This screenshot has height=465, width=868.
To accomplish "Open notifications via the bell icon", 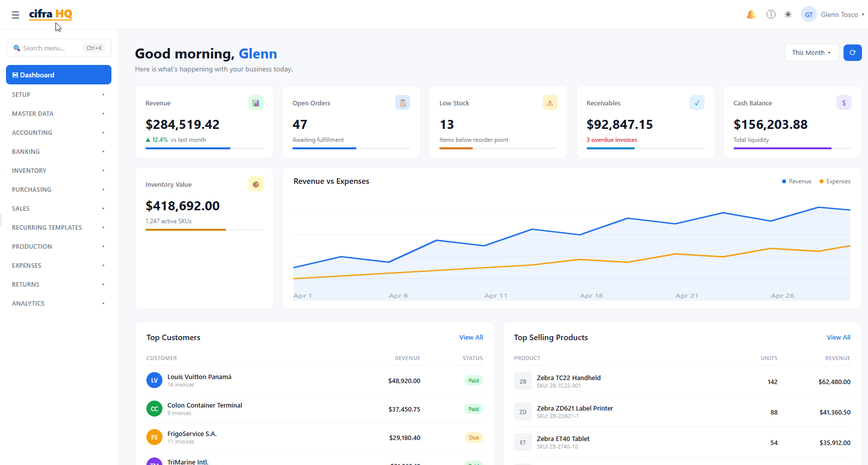I will (x=751, y=14).
